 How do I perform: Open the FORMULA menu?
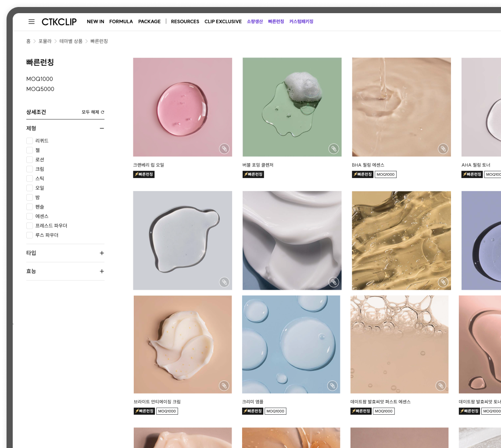[x=121, y=21]
